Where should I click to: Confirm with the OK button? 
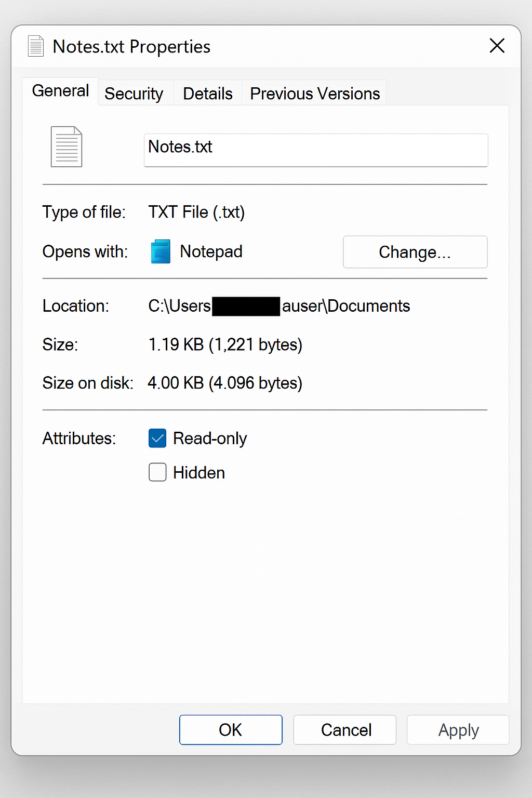pyautogui.click(x=231, y=729)
